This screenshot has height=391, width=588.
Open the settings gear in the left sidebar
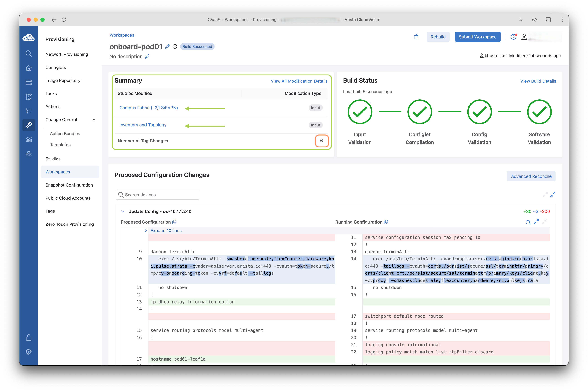tap(29, 352)
